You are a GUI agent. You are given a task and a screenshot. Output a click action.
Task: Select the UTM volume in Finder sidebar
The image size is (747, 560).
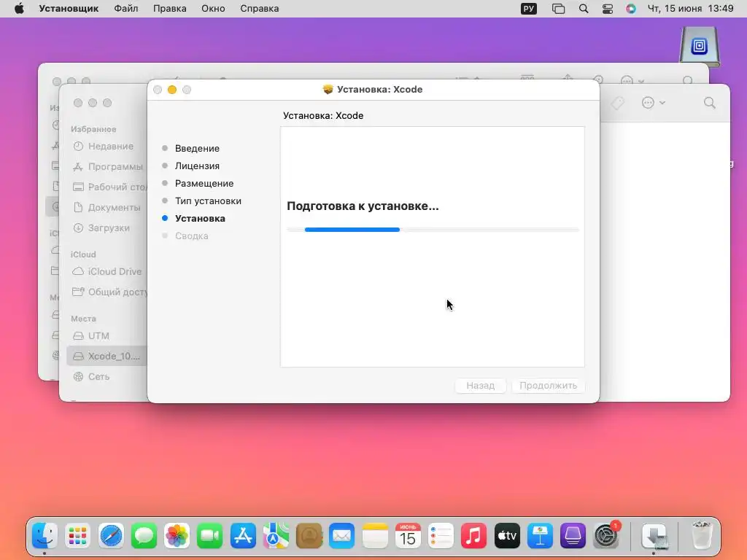click(x=98, y=335)
